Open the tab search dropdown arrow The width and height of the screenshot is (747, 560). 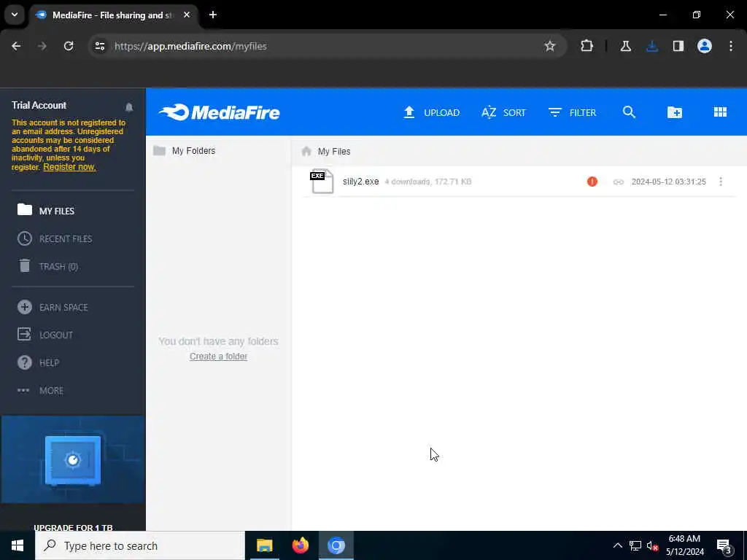15,15
